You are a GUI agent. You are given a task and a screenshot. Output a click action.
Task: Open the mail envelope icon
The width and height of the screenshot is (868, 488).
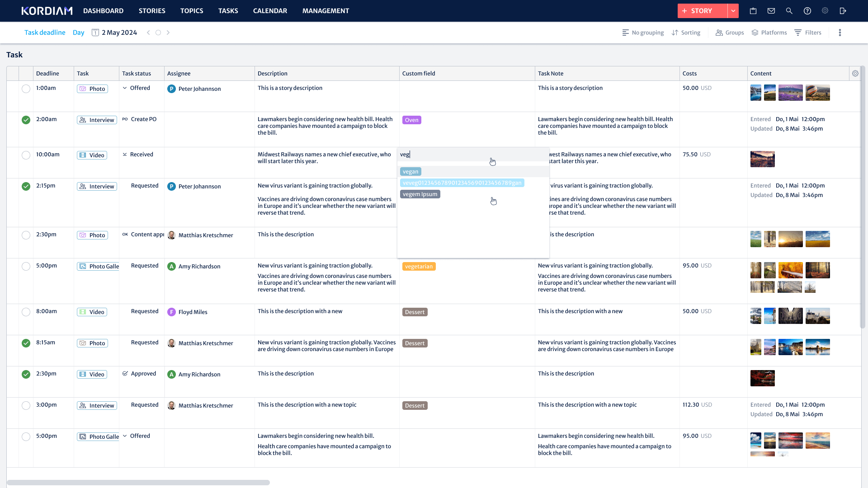[771, 11]
